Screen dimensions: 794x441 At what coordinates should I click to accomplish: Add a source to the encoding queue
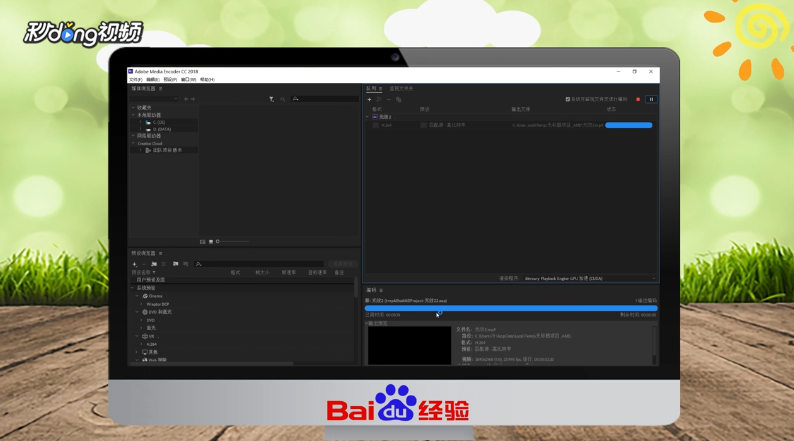pos(369,100)
